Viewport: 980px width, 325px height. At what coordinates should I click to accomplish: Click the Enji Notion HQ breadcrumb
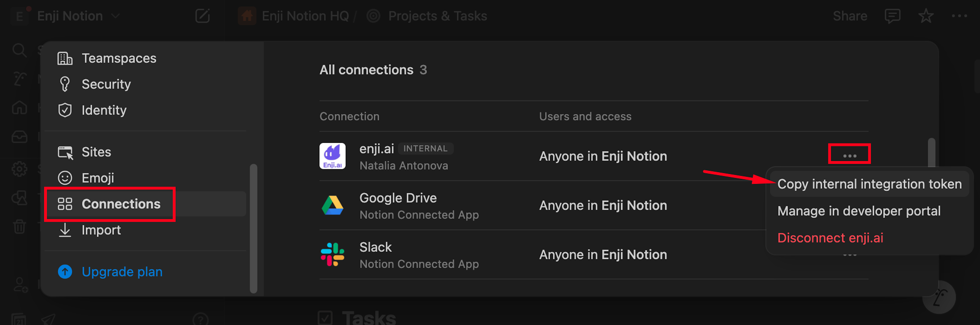pyautogui.click(x=305, y=16)
